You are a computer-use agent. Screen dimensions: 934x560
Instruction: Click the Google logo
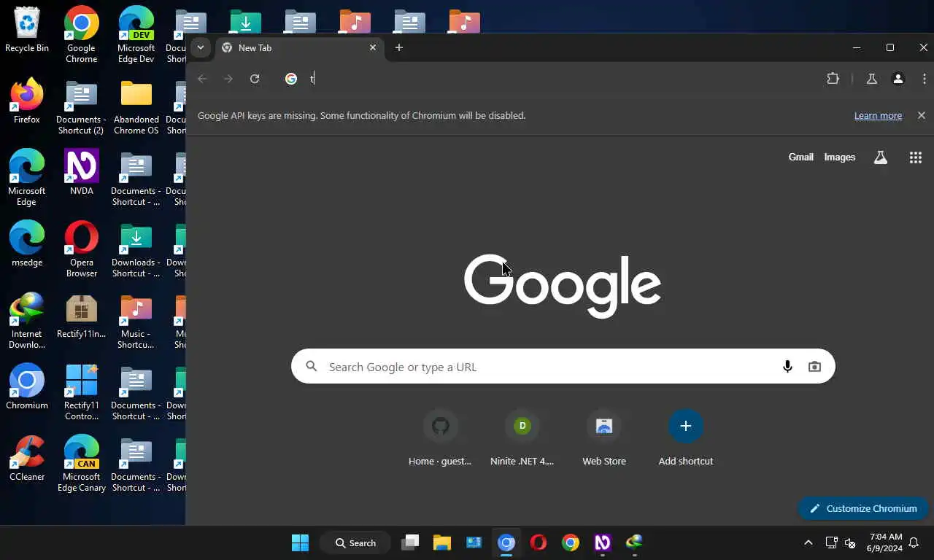click(563, 286)
